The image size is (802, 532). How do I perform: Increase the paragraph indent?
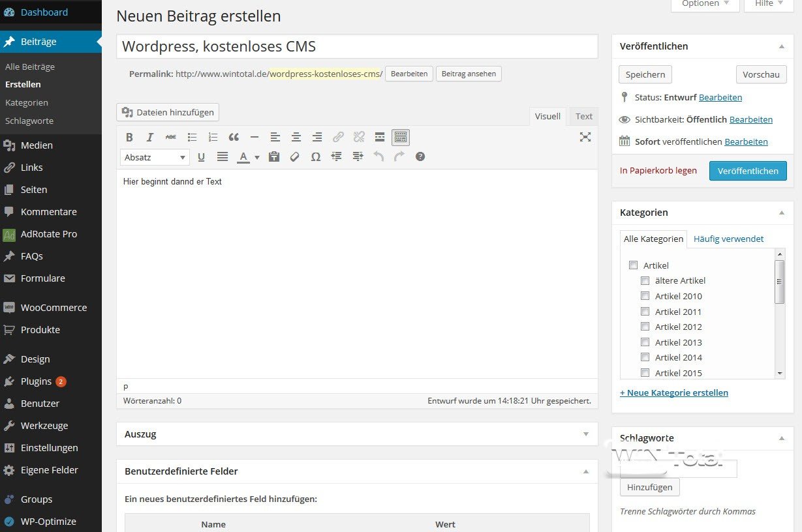tap(358, 156)
